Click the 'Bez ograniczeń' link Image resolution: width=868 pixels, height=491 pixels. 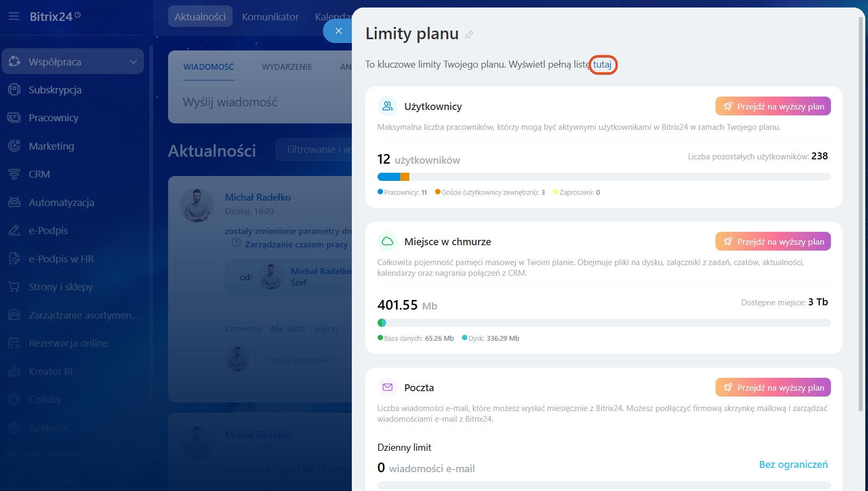point(793,465)
